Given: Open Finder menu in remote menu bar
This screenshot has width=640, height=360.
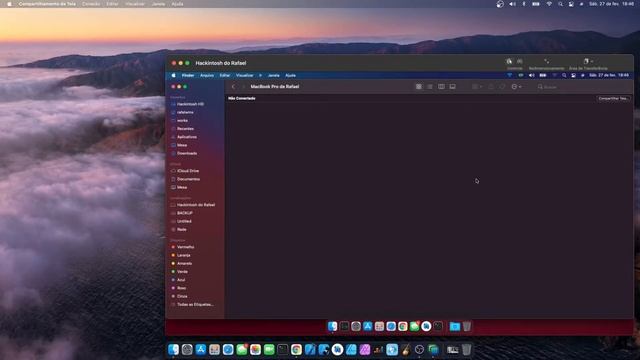Looking at the screenshot, I should click(188, 76).
